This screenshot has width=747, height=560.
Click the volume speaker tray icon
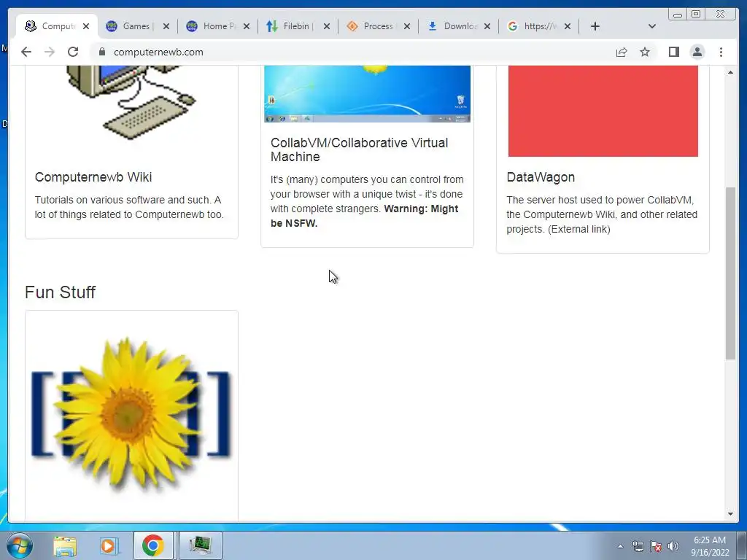[x=673, y=546]
